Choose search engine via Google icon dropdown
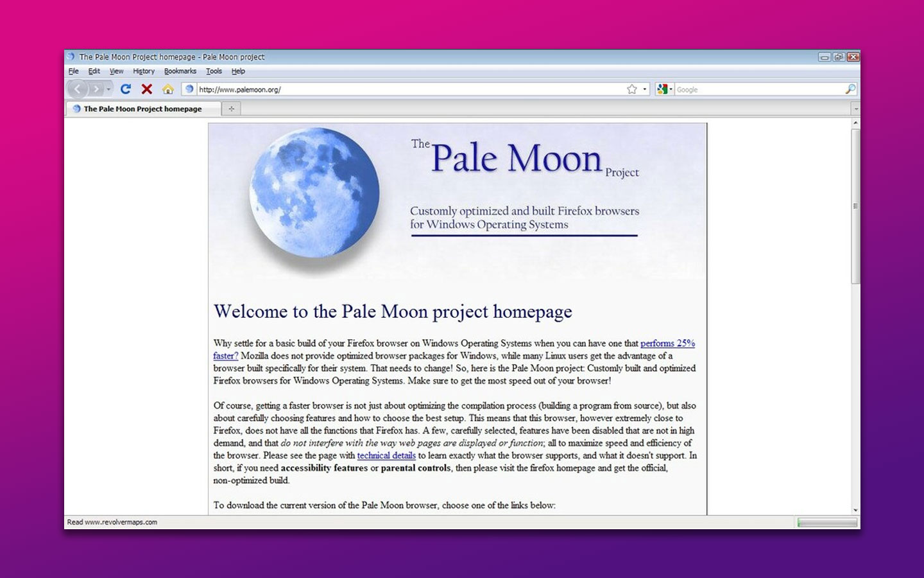This screenshot has width=924, height=578. pyautogui.click(x=665, y=89)
